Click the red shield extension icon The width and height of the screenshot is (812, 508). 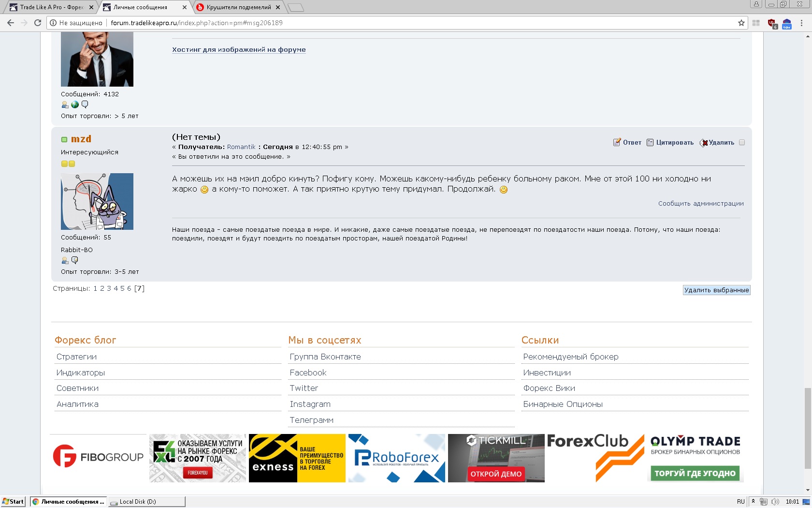pyautogui.click(x=772, y=23)
